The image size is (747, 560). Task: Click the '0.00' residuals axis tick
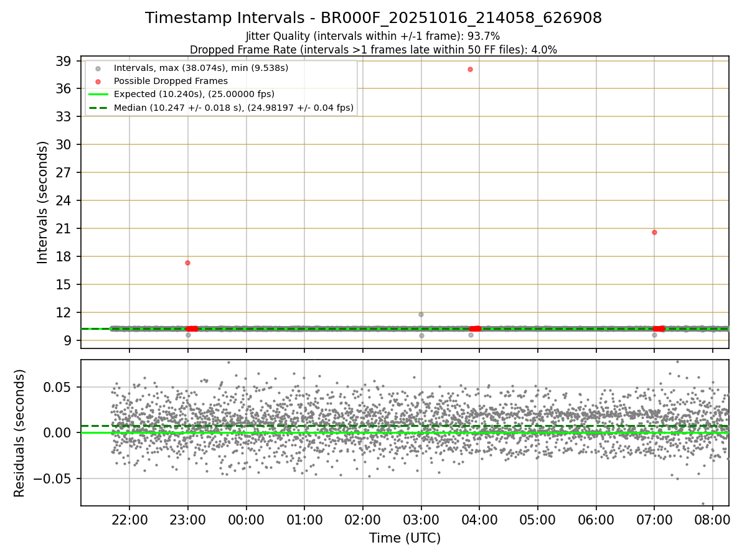pyautogui.click(x=57, y=433)
